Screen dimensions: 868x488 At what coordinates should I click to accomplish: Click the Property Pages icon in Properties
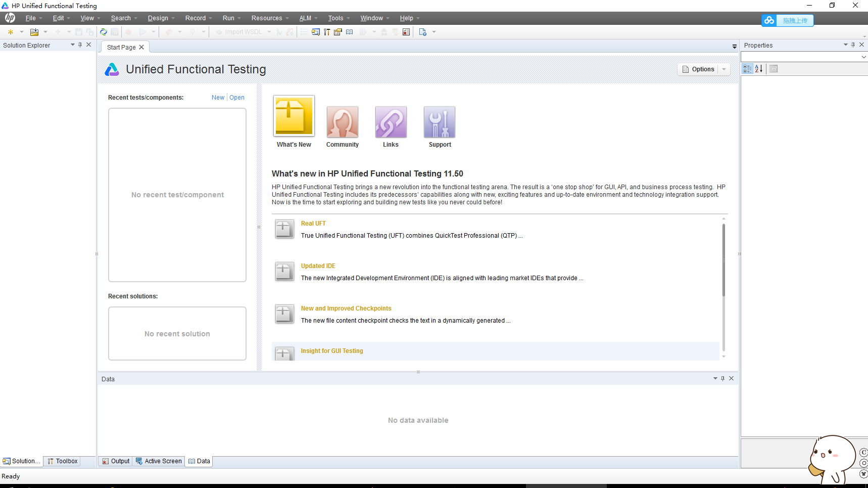(x=774, y=69)
